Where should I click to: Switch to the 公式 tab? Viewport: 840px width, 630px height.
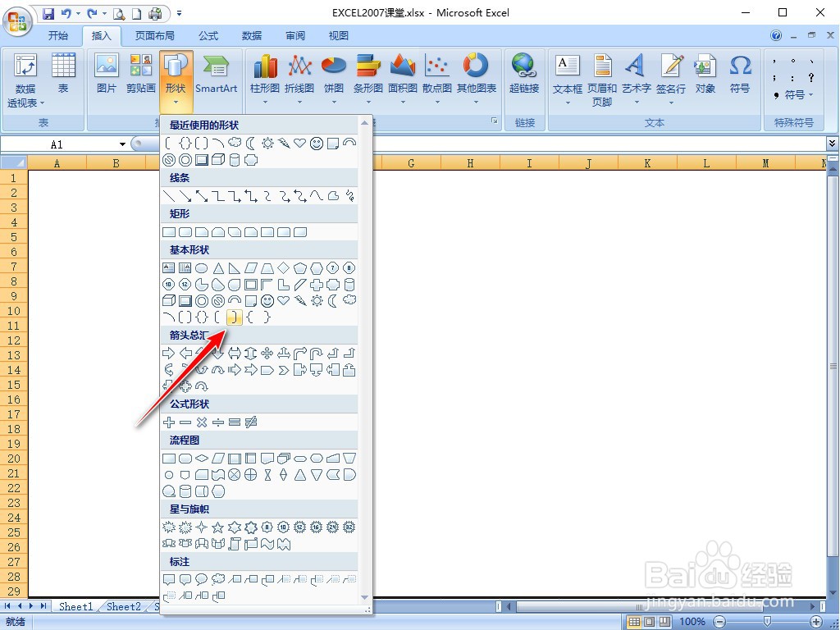click(208, 36)
